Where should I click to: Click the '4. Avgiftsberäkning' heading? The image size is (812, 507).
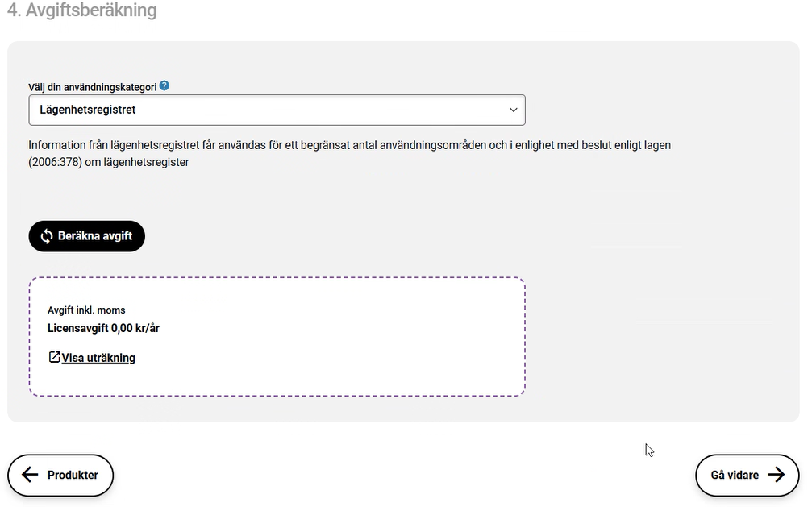[x=81, y=10]
